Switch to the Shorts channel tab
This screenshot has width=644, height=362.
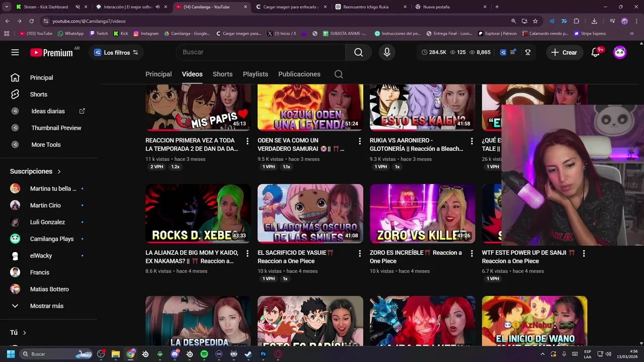pyautogui.click(x=222, y=74)
